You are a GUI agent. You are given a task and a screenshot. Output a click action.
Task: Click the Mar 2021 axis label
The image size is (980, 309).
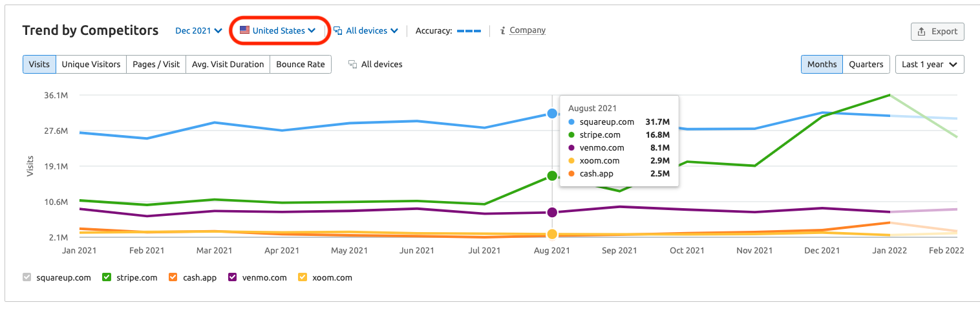(214, 250)
